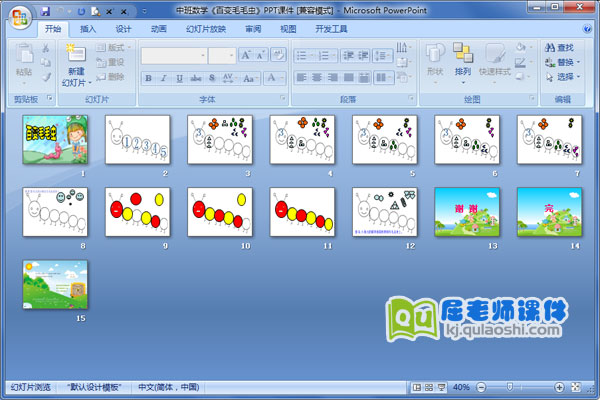The height and width of the screenshot is (400, 600).
Task: Open Change Case Aa dropdown
Action: pyautogui.click(x=250, y=78)
